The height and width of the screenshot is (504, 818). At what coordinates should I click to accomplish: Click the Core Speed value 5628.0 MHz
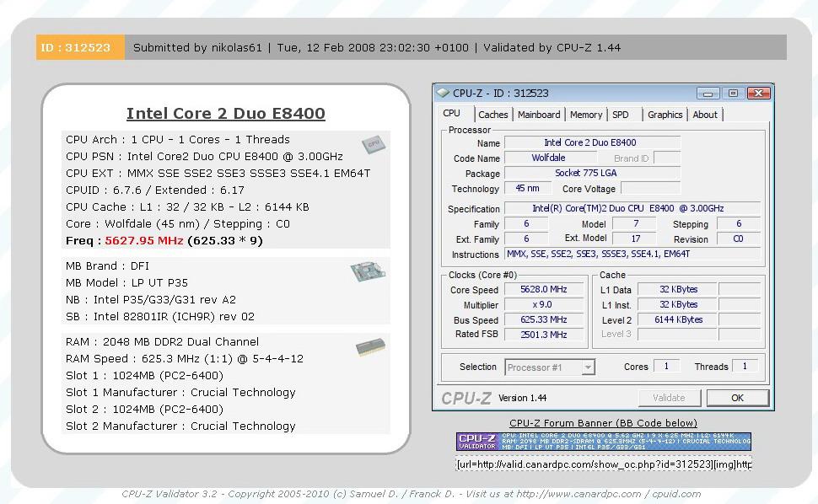point(544,289)
